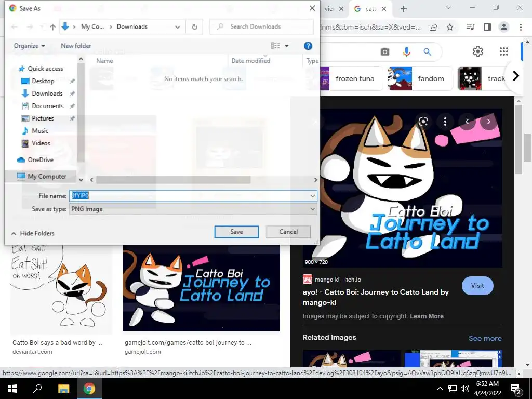Search by image with camera icon
Image resolution: width=532 pixels, height=399 pixels.
click(x=385, y=51)
